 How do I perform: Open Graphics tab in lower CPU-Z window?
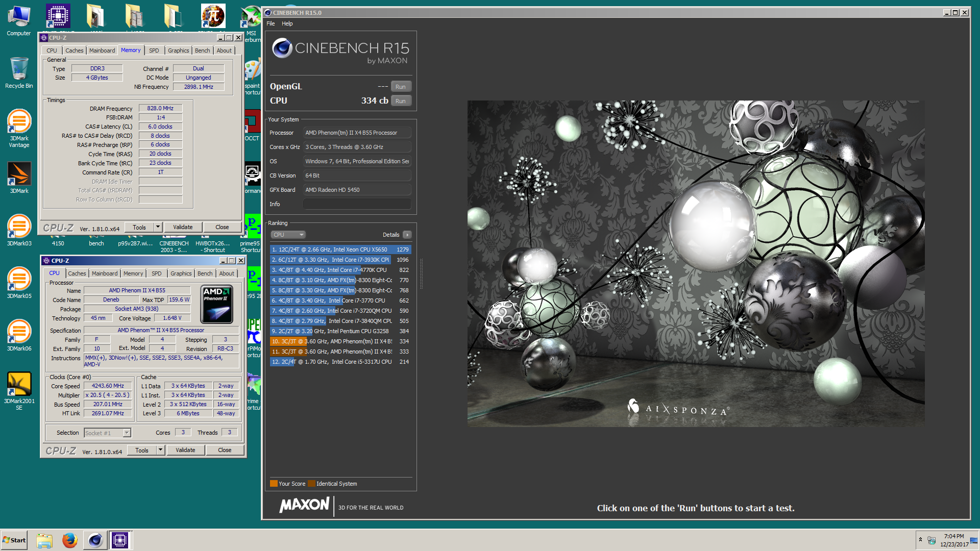point(181,273)
